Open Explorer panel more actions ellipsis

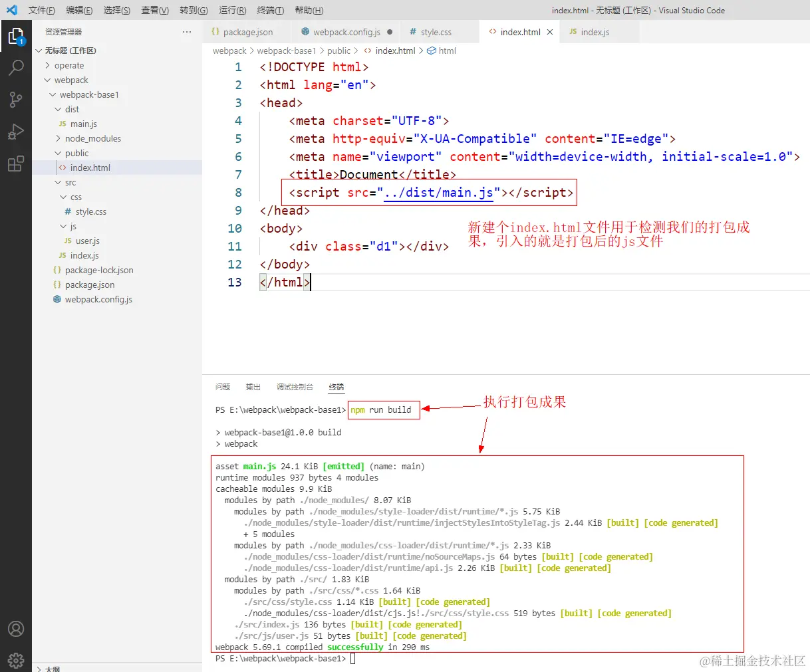[x=187, y=31]
